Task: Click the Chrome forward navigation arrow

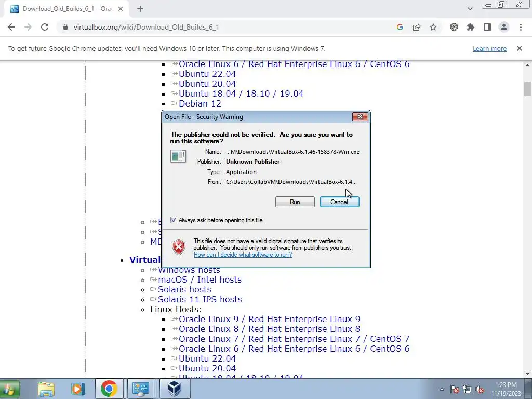Action: [28, 27]
